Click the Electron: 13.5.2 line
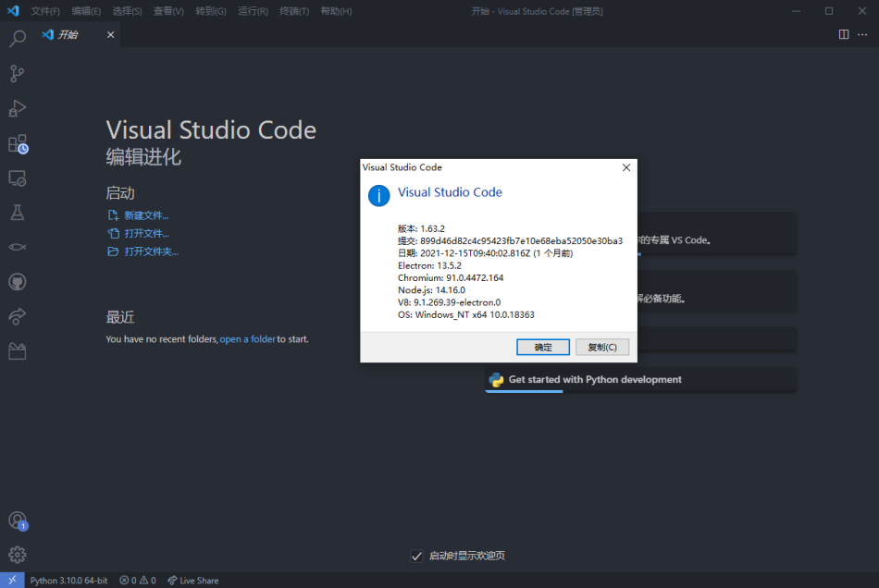This screenshot has width=879, height=588. (429, 265)
